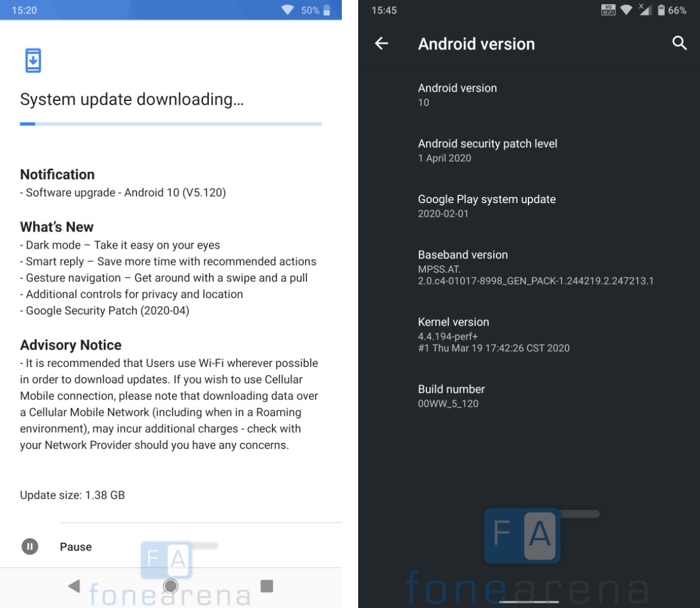Go back using the arrow in Android version
Viewport: 700px width, 608px height.
pyautogui.click(x=381, y=43)
